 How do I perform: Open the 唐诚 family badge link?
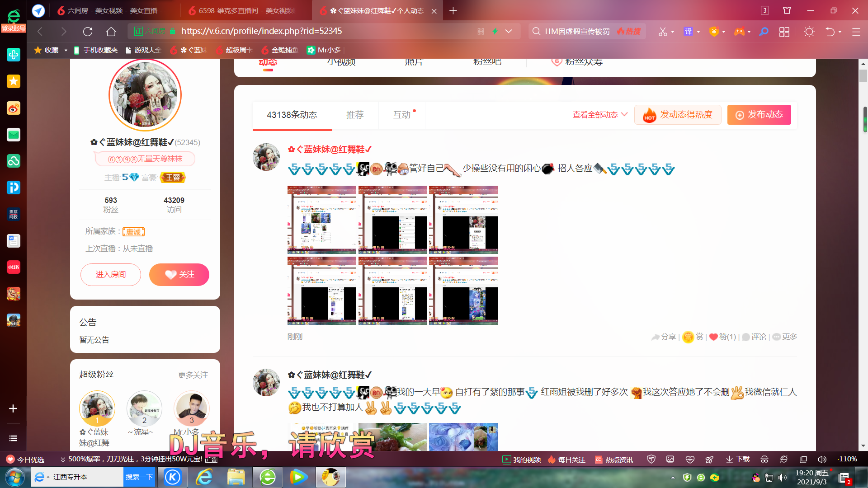133,232
